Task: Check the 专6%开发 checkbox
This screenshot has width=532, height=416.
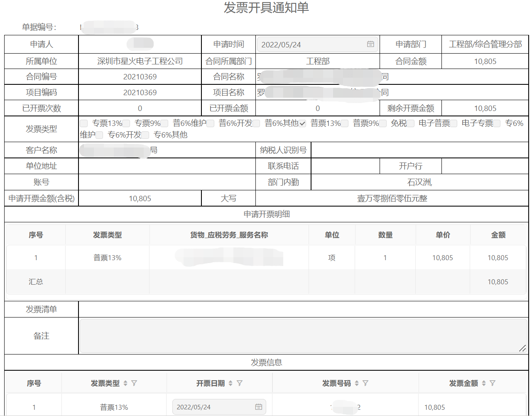Action: tap(99, 135)
